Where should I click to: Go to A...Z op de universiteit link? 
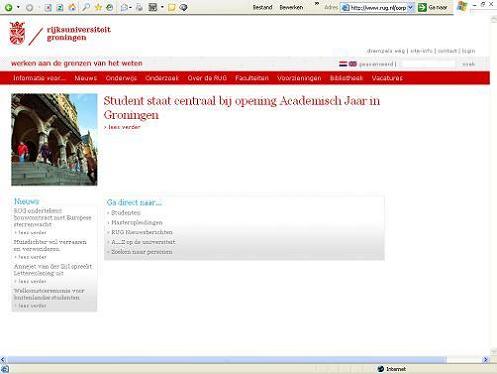click(143, 242)
